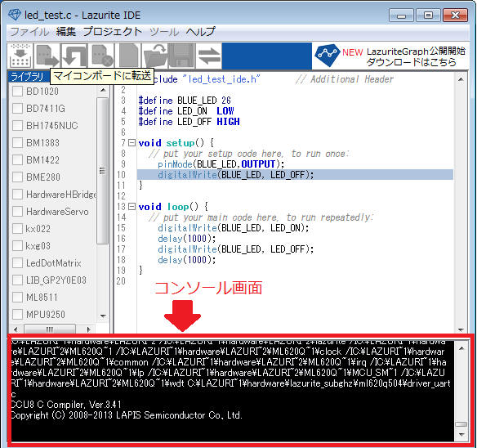Click the console scrollbar thumb
The image size is (477, 448).
tap(461, 424)
